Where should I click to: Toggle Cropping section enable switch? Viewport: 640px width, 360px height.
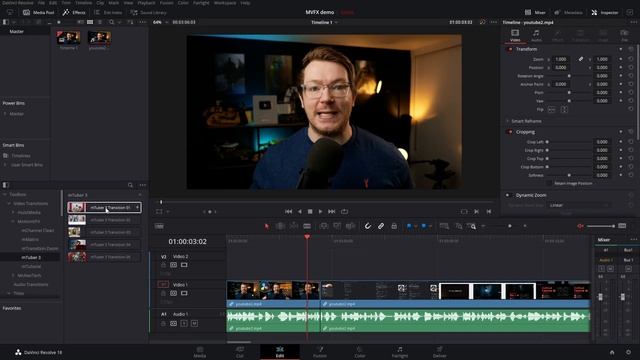click(510, 132)
